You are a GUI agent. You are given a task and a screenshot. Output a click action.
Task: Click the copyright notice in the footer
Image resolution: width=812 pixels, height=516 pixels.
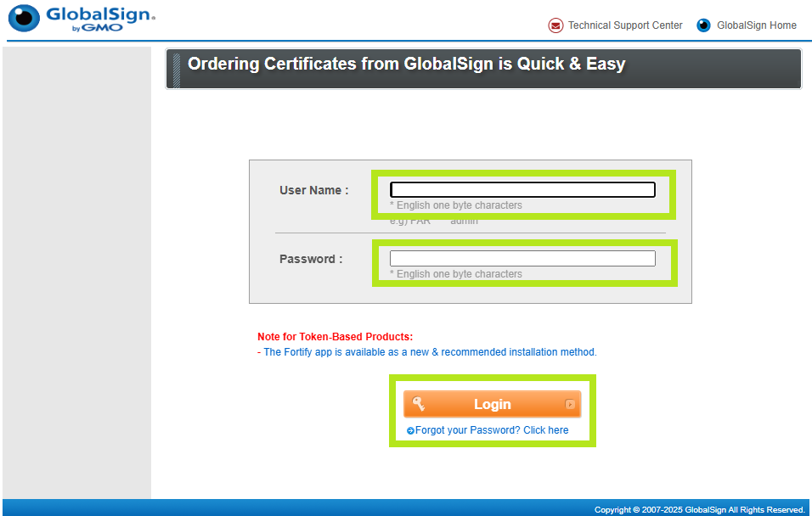(x=700, y=510)
